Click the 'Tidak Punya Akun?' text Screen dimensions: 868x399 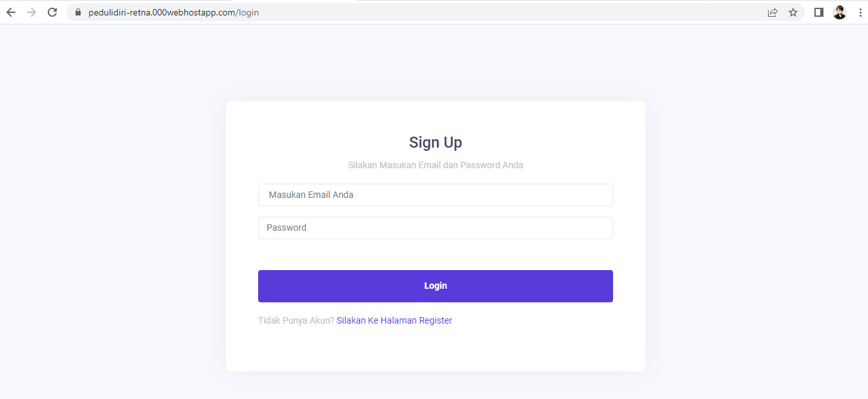tap(296, 320)
